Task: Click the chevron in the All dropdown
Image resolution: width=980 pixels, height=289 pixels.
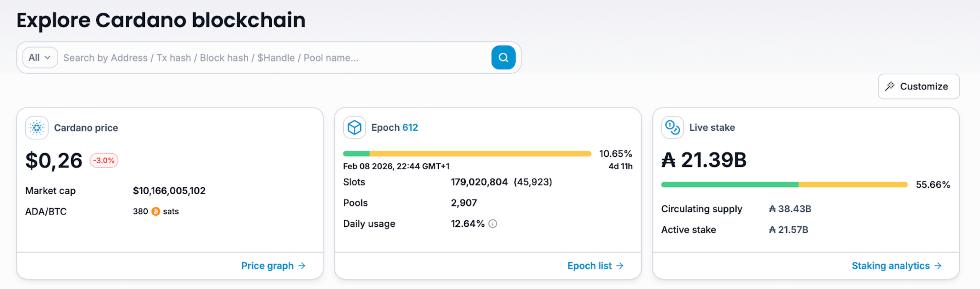Action: (47, 58)
